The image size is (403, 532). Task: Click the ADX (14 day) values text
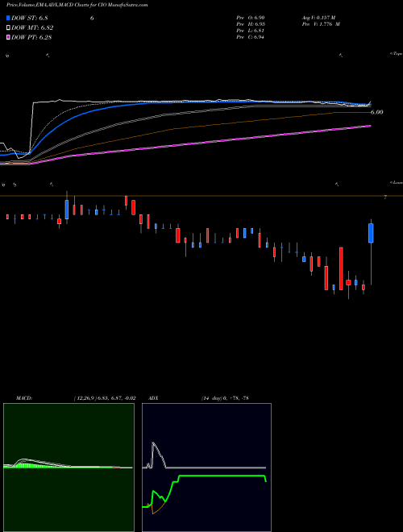tap(225, 398)
